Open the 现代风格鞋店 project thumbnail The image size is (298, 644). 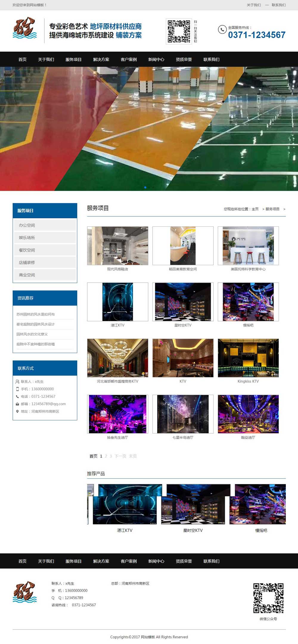click(x=117, y=246)
